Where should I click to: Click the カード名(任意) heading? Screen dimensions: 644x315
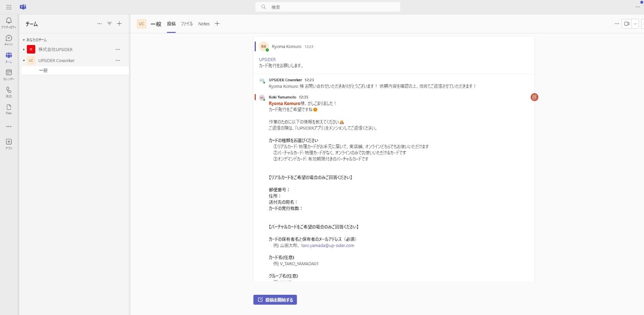click(281, 257)
